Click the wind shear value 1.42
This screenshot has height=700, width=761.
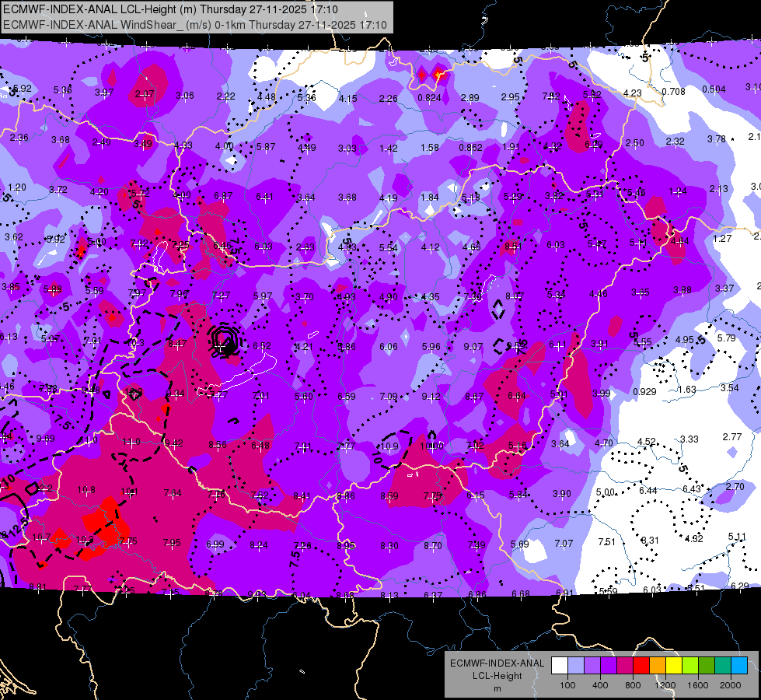pyautogui.click(x=389, y=148)
